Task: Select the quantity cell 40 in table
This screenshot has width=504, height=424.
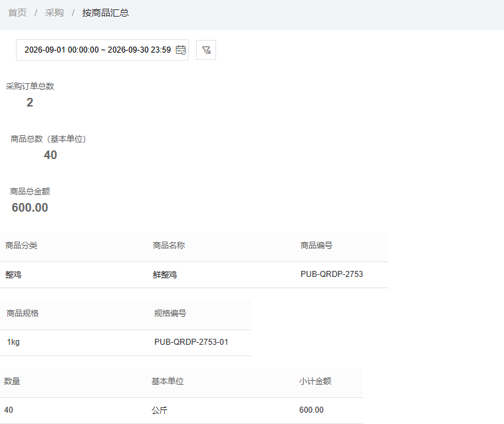Action: [x=9, y=410]
